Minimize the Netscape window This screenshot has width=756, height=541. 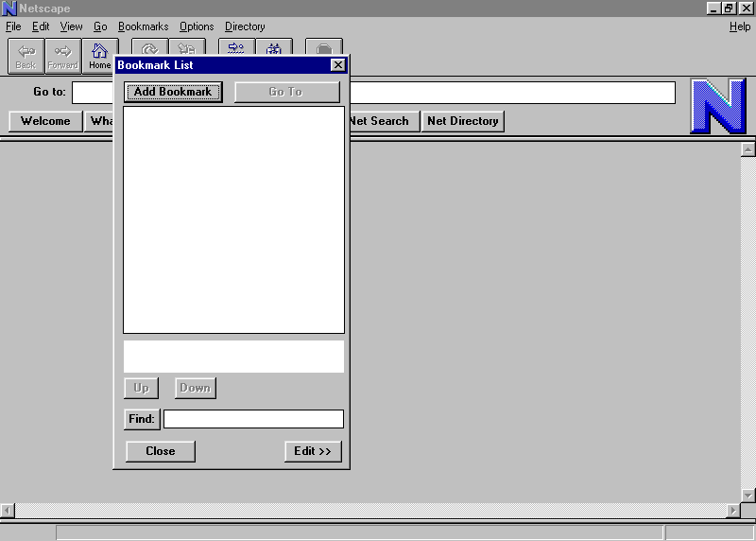click(713, 9)
